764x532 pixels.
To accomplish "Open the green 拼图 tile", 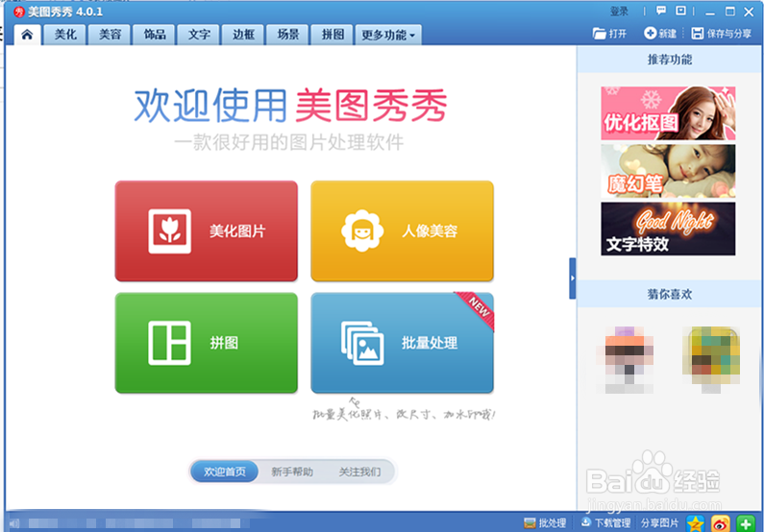I will pos(206,343).
